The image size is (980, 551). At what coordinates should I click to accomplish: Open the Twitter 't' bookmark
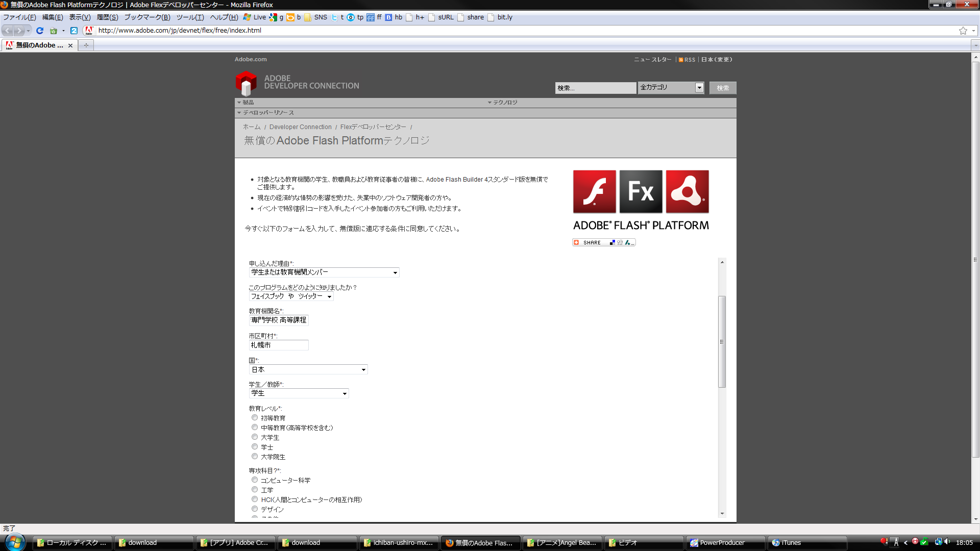pyautogui.click(x=337, y=17)
